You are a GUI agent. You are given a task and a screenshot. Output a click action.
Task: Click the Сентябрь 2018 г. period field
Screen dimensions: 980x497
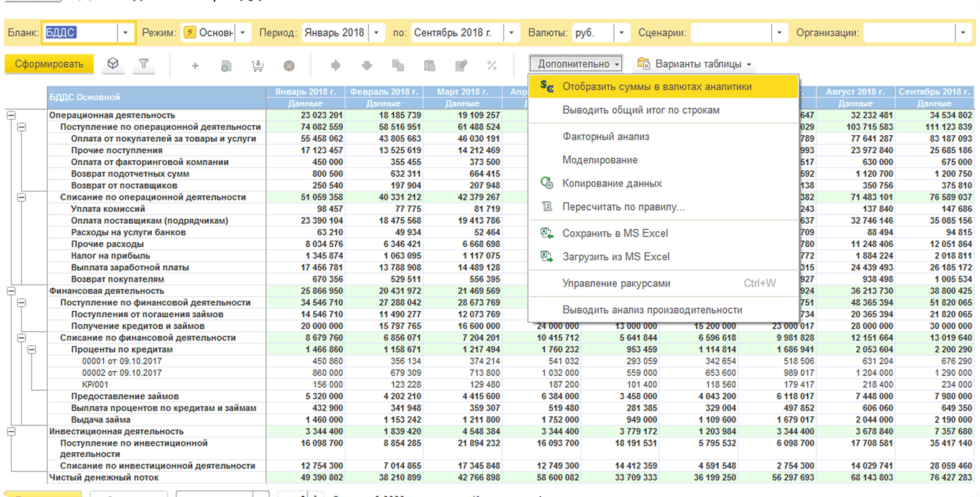pos(457,32)
